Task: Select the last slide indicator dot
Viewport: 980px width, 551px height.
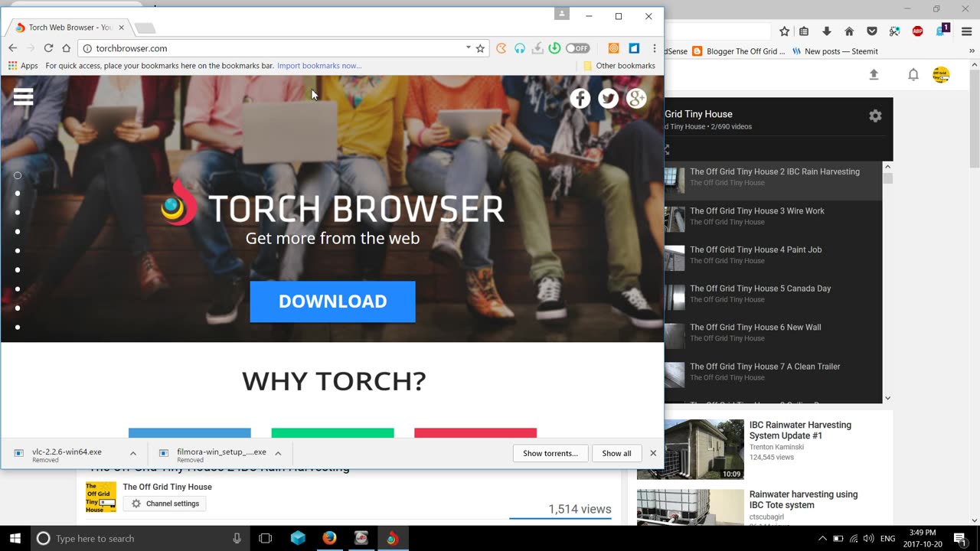Action: (x=18, y=328)
